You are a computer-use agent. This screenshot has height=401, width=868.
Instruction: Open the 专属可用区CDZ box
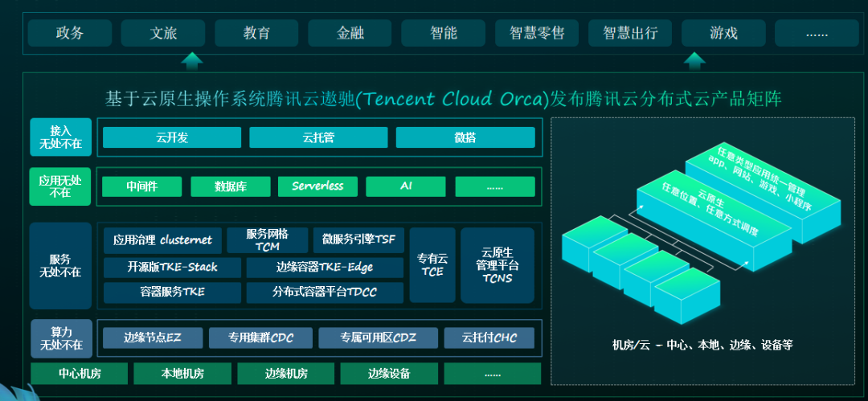(x=378, y=338)
